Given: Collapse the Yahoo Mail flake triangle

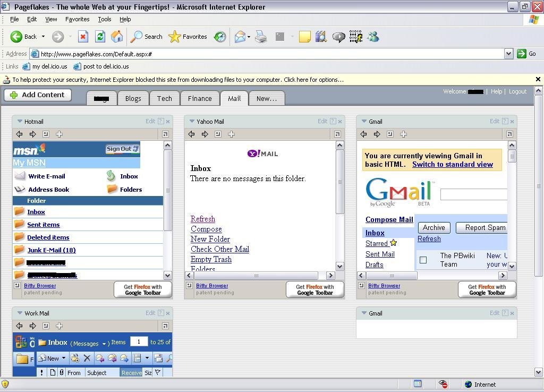Looking at the screenshot, I should pyautogui.click(x=192, y=122).
